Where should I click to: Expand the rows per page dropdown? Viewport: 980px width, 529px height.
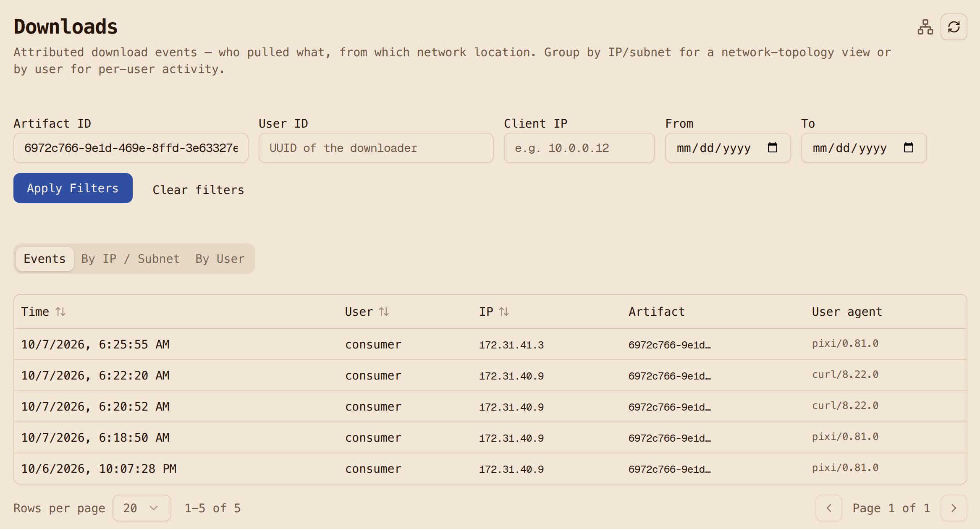(x=141, y=508)
